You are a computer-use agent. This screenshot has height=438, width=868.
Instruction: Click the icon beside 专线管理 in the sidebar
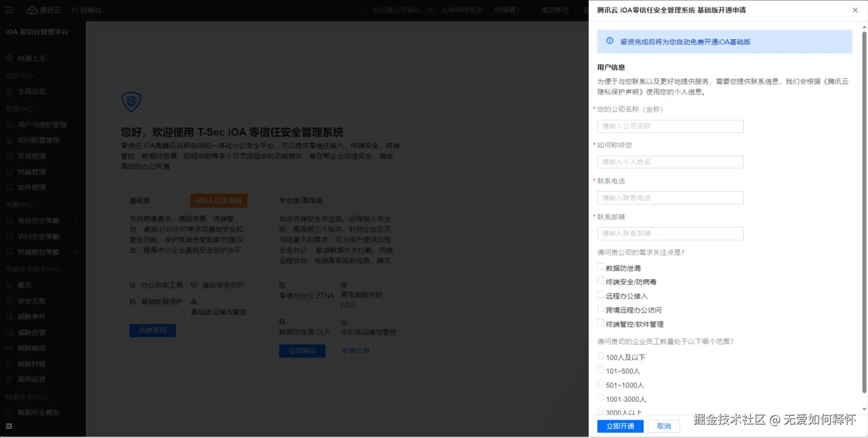[x=9, y=156]
